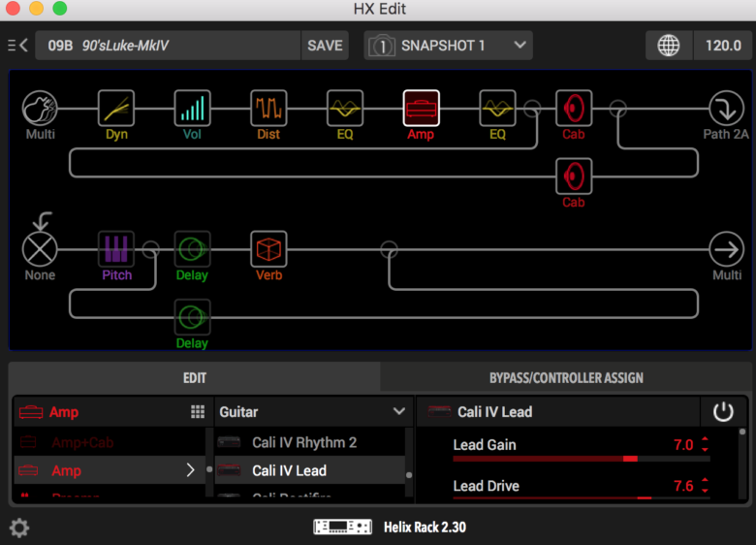This screenshot has height=545, width=756.
Task: Click the Lead Gain slider
Action: [x=581, y=459]
